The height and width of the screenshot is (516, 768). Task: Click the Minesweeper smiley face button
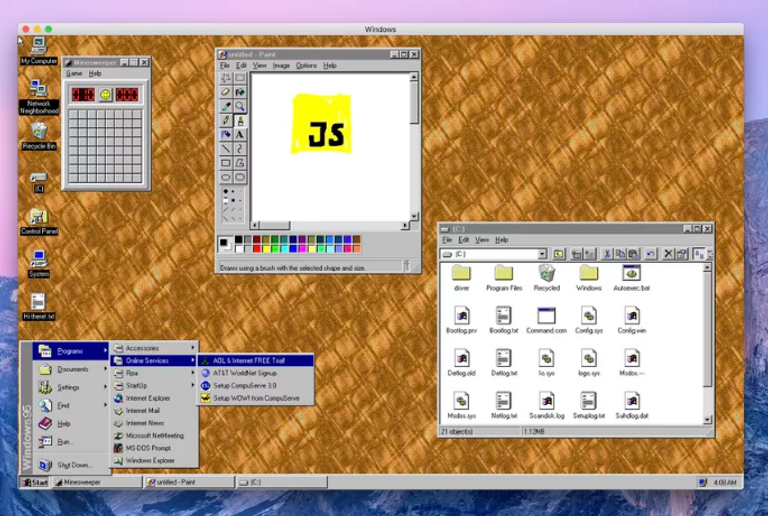click(x=105, y=94)
